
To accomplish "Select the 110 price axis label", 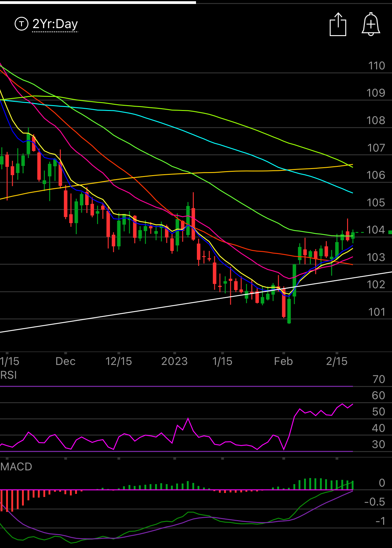I will [376, 66].
